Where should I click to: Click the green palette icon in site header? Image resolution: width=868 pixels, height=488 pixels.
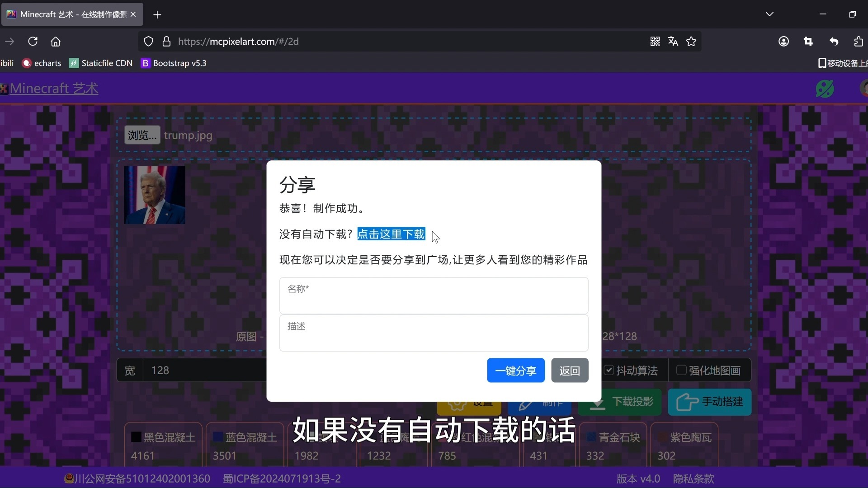coord(825,89)
